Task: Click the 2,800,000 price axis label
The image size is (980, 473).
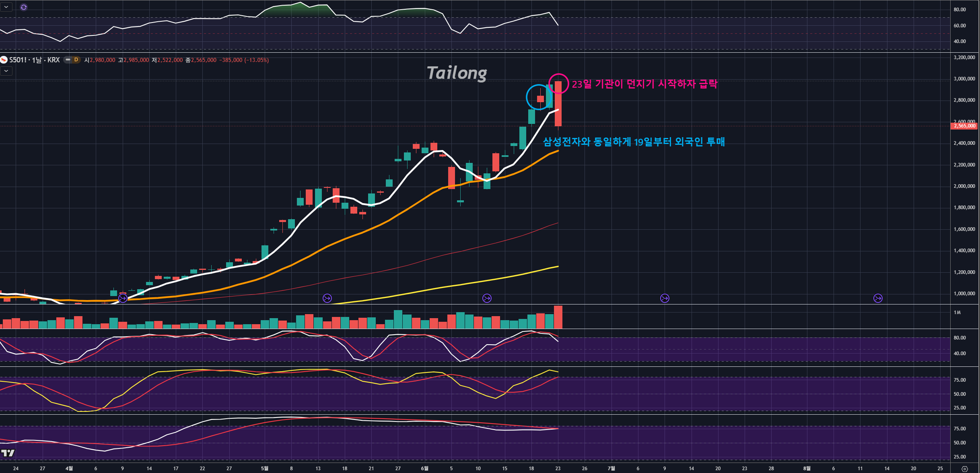Action: (x=964, y=100)
